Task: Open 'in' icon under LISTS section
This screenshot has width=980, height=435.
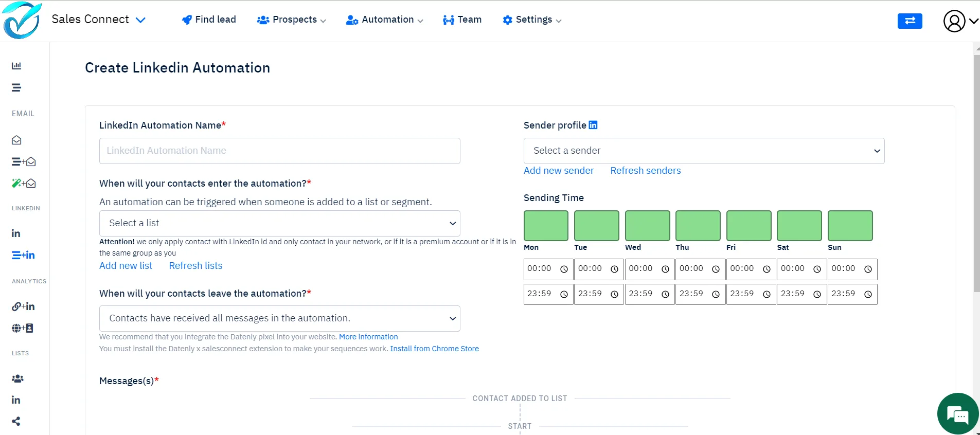Action: (16, 400)
